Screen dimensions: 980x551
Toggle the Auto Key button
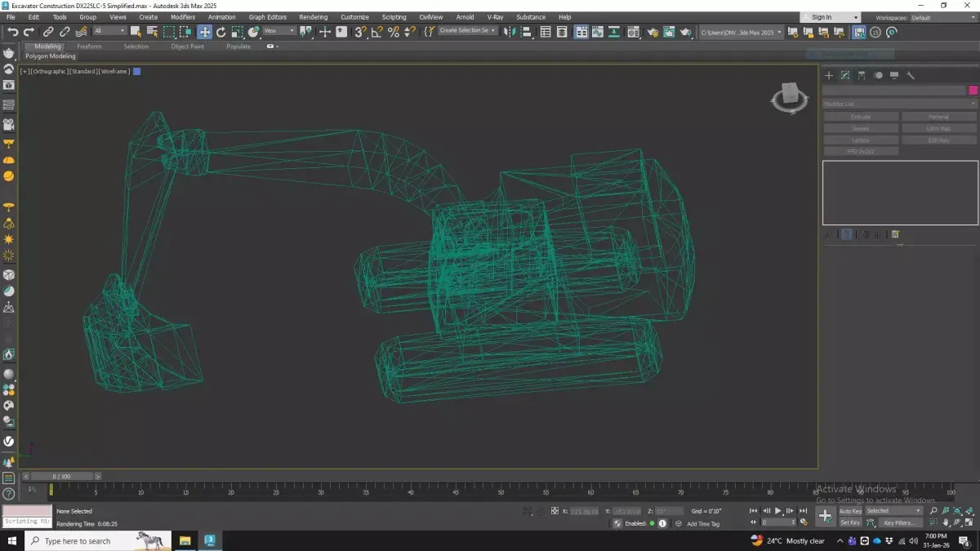850,511
